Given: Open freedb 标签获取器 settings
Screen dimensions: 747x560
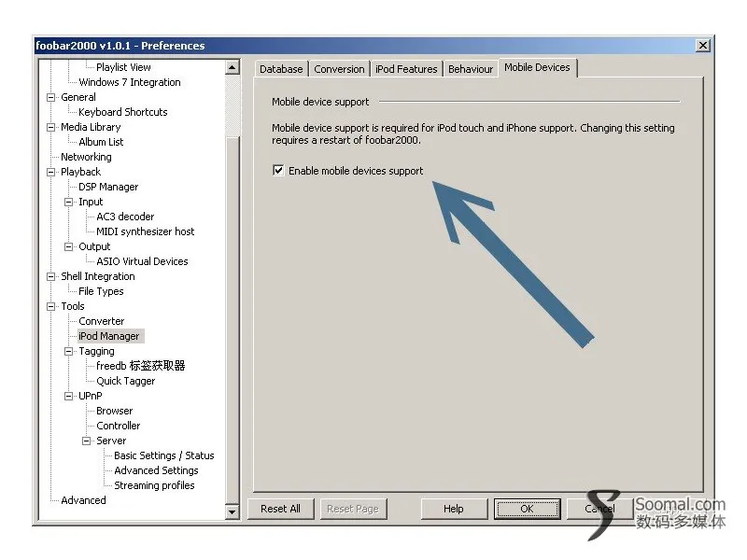Looking at the screenshot, I should point(141,366).
